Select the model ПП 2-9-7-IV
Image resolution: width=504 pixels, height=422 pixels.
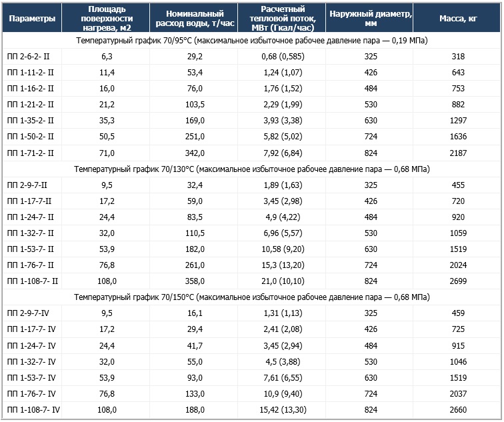tap(28, 313)
